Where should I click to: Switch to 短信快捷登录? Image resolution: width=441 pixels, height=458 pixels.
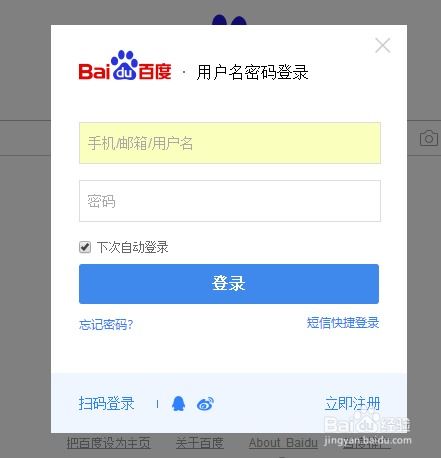[x=343, y=323]
